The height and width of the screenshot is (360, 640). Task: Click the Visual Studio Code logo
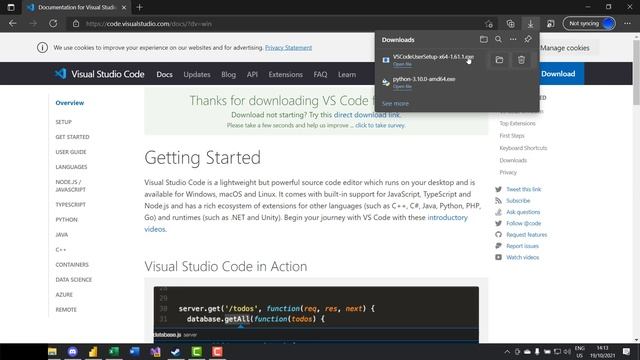pyautogui.click(x=99, y=74)
